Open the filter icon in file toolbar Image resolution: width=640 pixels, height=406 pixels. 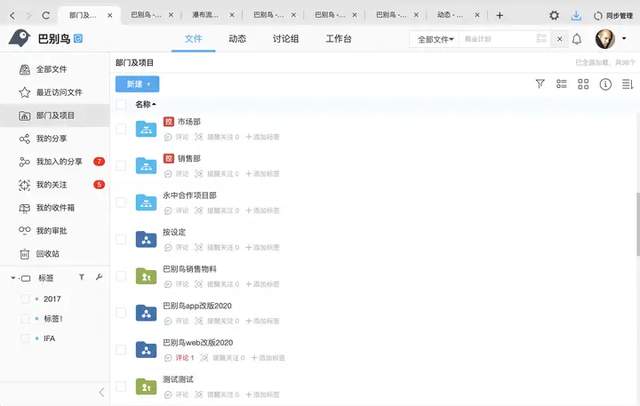[x=540, y=84]
